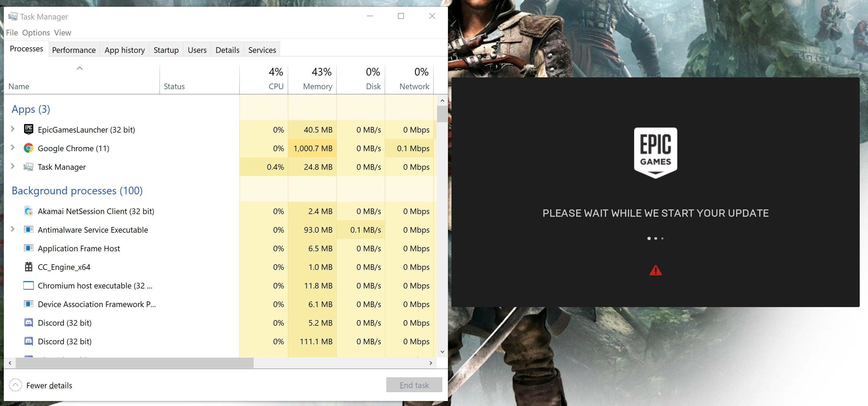
Task: Click the Epic Games launcher icon
Action: 27,129
